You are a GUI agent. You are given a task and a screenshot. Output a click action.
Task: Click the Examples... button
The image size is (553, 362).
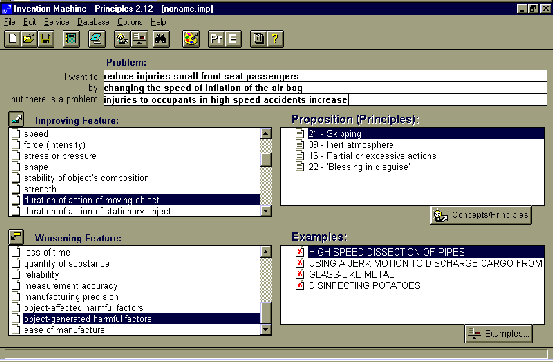[x=498, y=334]
